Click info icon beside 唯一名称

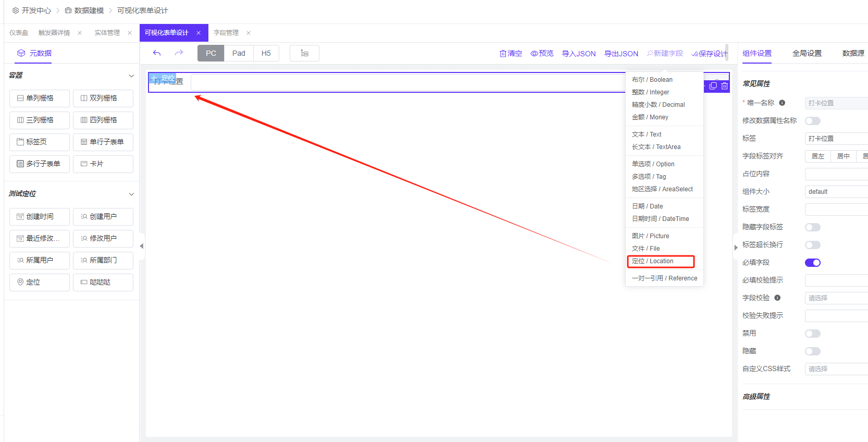tap(782, 103)
